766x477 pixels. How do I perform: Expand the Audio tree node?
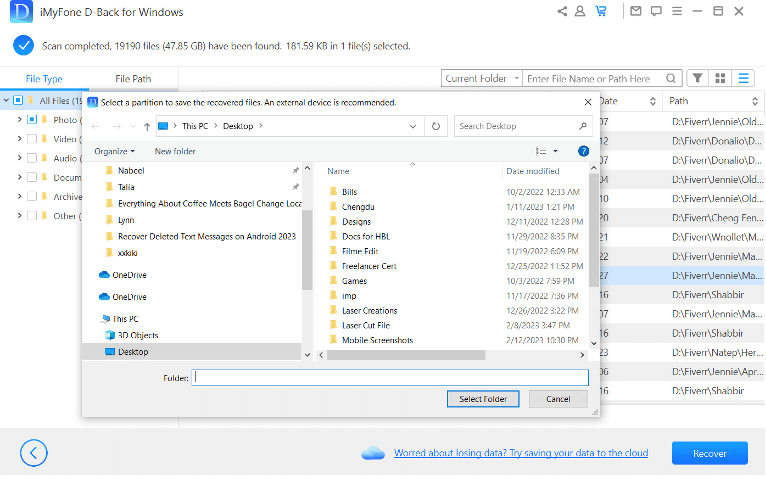[x=20, y=158]
